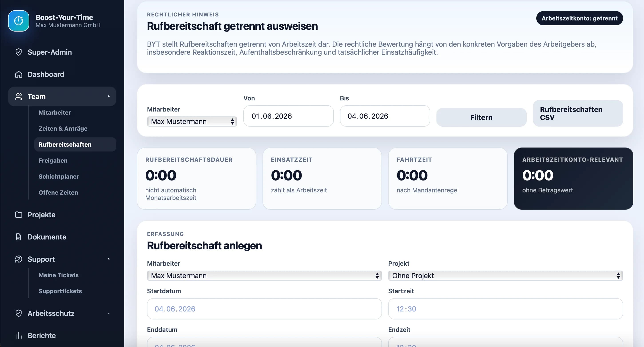The width and height of the screenshot is (644, 347).
Task: Click the Einsatzzeit summary card
Action: tap(322, 179)
